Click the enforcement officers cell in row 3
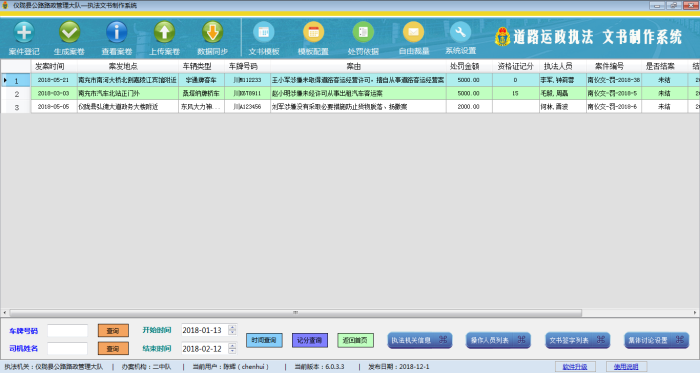Image resolution: width=700 pixels, height=373 pixels. pyautogui.click(x=563, y=107)
